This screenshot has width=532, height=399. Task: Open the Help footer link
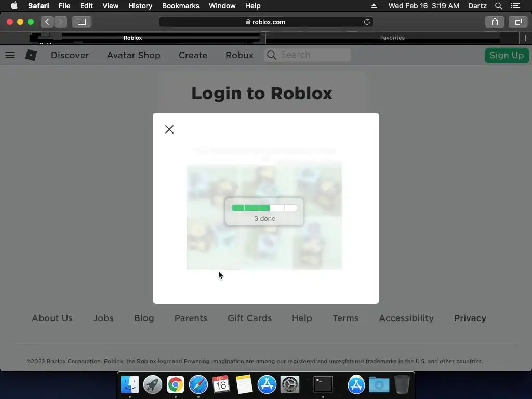[x=302, y=318]
